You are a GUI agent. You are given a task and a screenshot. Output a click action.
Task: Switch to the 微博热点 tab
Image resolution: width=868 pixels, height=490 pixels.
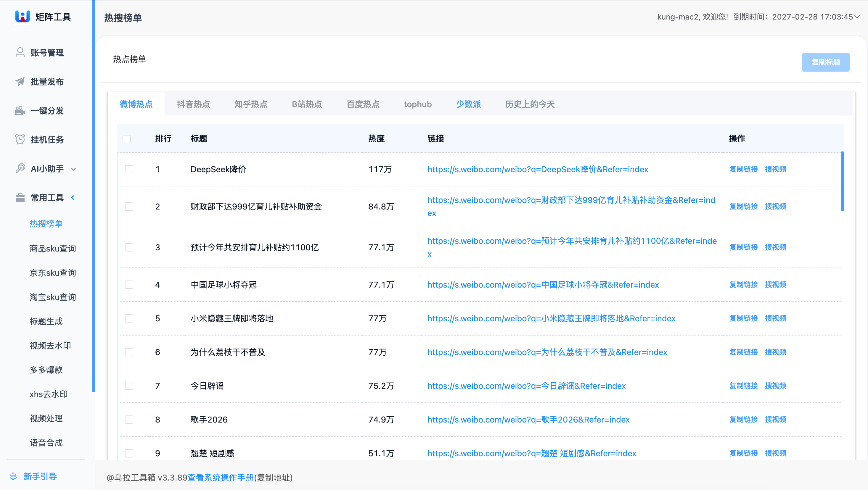tap(136, 104)
